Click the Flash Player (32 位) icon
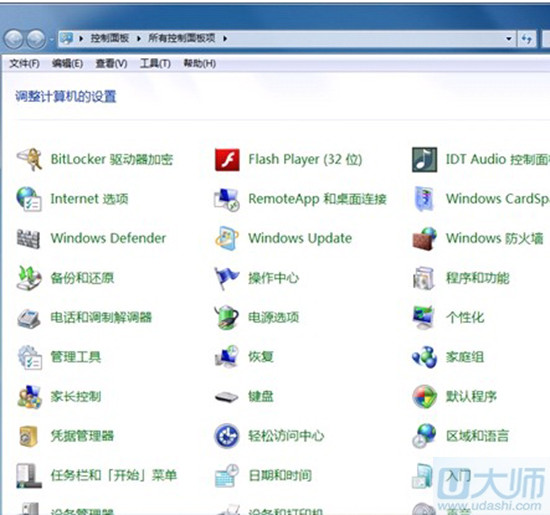 coord(227,160)
